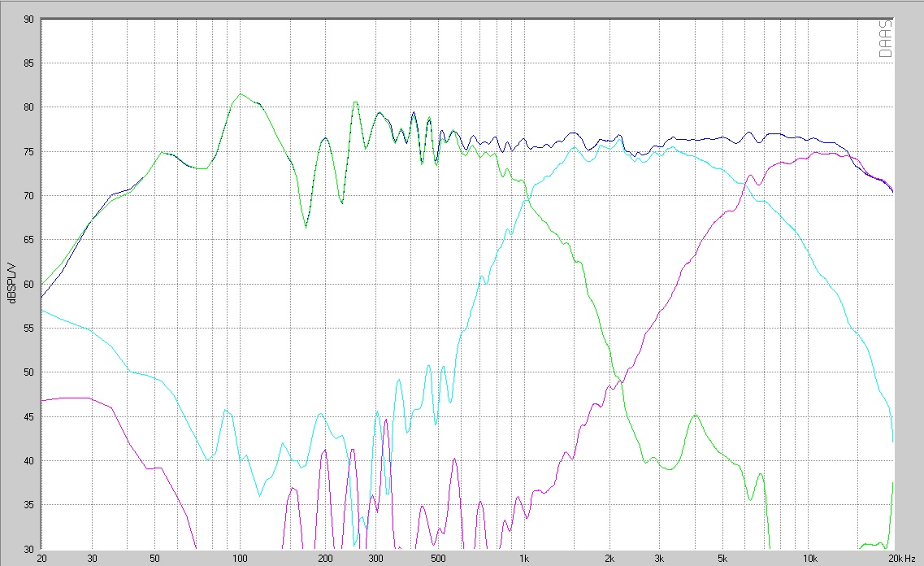Select the 75 label on the Y axis

[x=28, y=151]
